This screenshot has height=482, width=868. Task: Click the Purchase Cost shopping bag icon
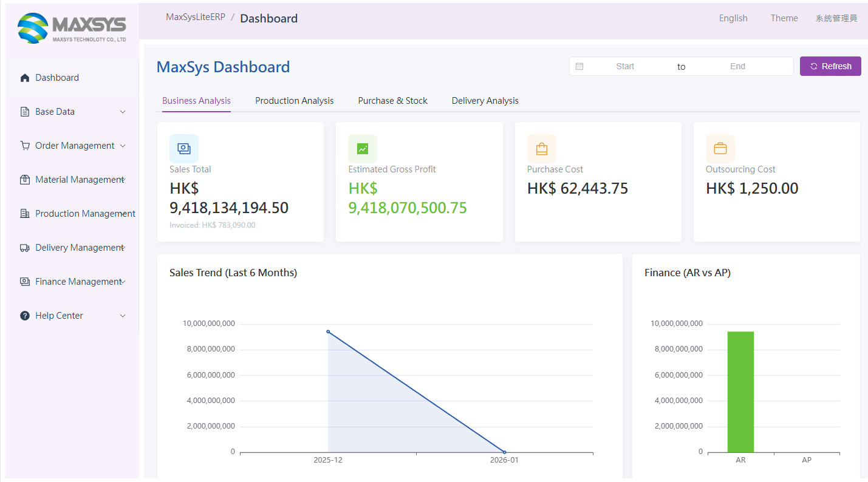[x=541, y=148]
